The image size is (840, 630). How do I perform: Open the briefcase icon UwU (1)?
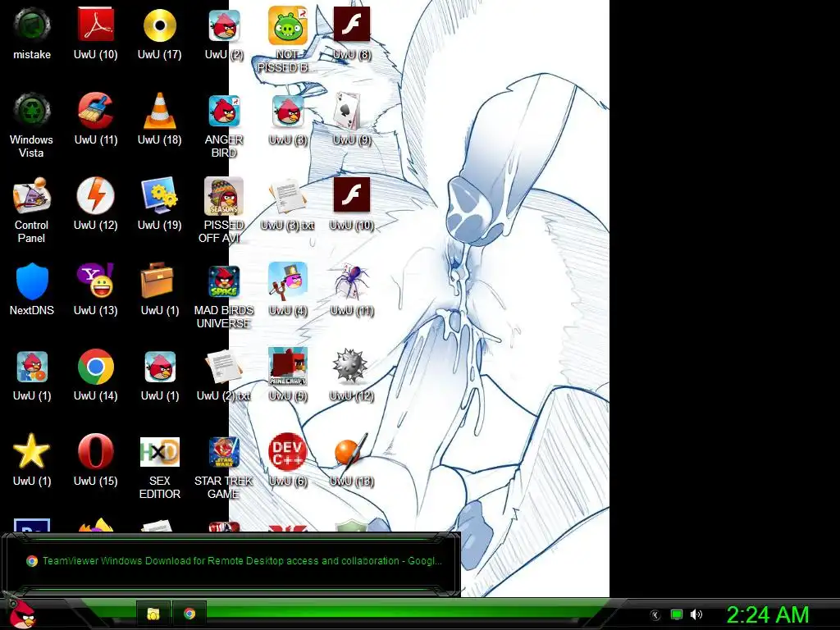click(160, 289)
